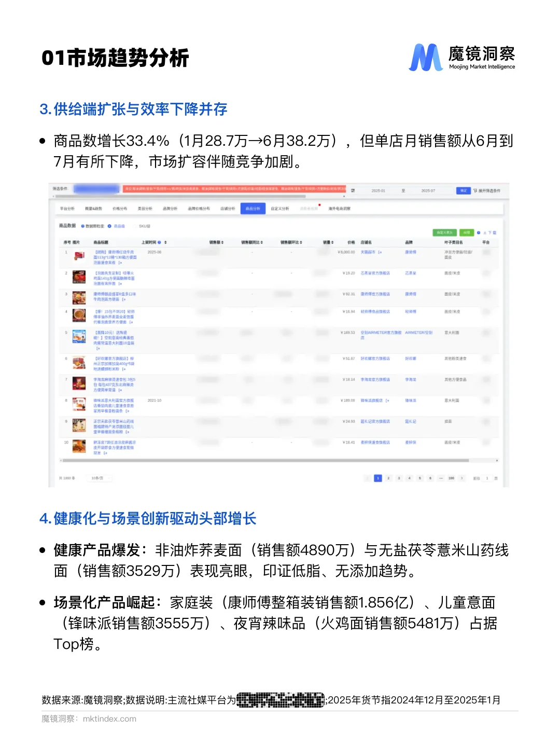Sort by the 销售额 column arrows
Viewport: 560px width, 747px height.
(x=222, y=242)
